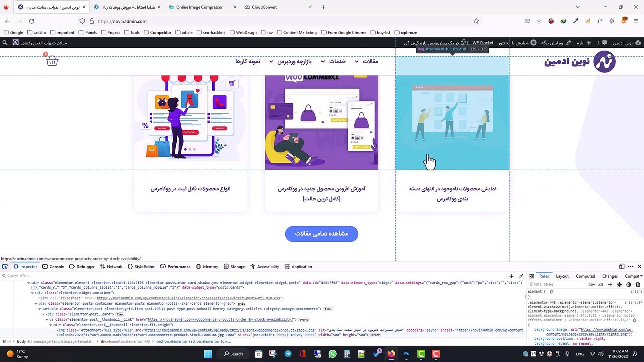Screen dimensions: 644x362
Task: Toggle dark color scheme simulation
Action: [x=628, y=285]
